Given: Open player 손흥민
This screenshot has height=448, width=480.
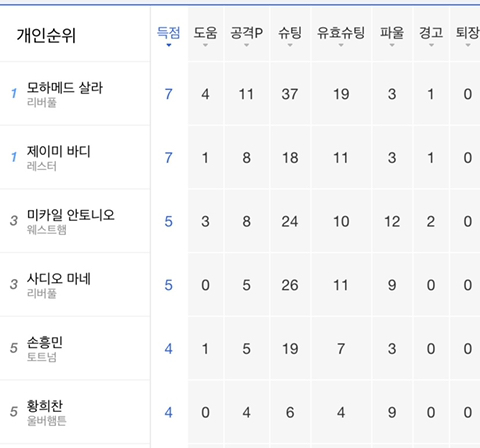Looking at the screenshot, I should click(x=45, y=342).
